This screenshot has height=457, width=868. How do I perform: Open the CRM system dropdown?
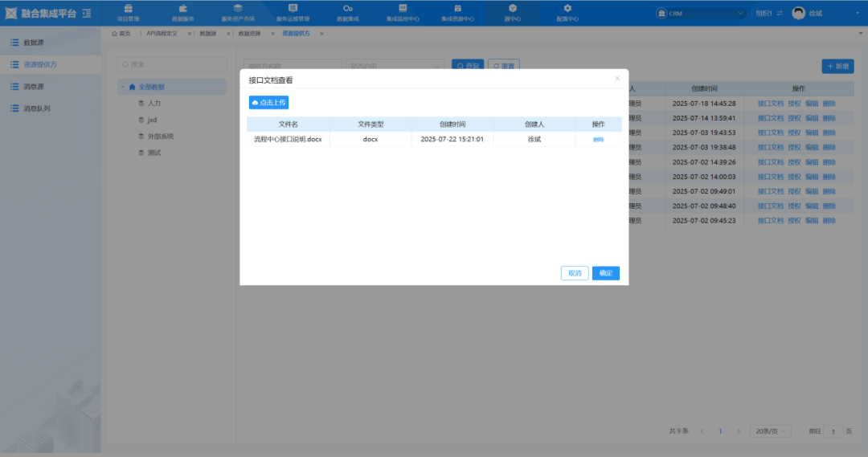[x=700, y=13]
